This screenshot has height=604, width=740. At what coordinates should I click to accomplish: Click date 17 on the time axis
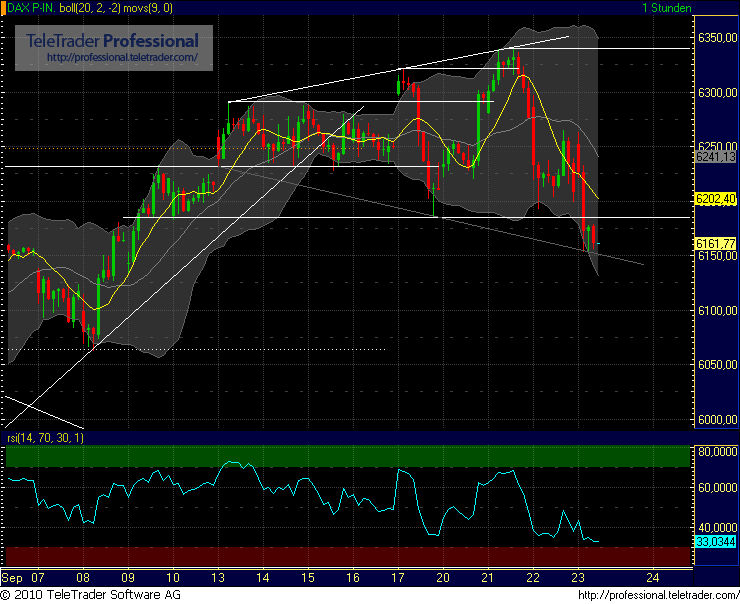point(398,578)
